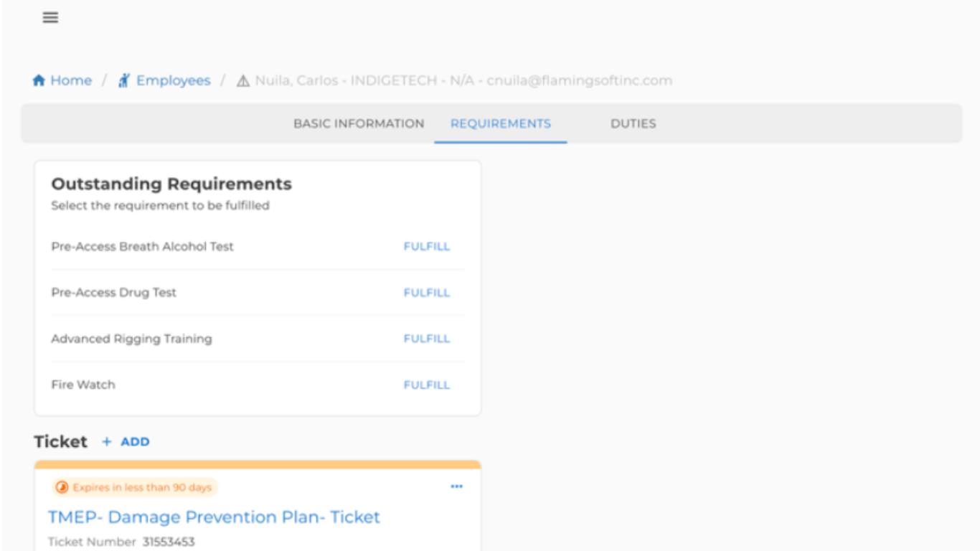Click ticket number 31553453
Viewport: 980px width, 551px height.
pos(168,542)
